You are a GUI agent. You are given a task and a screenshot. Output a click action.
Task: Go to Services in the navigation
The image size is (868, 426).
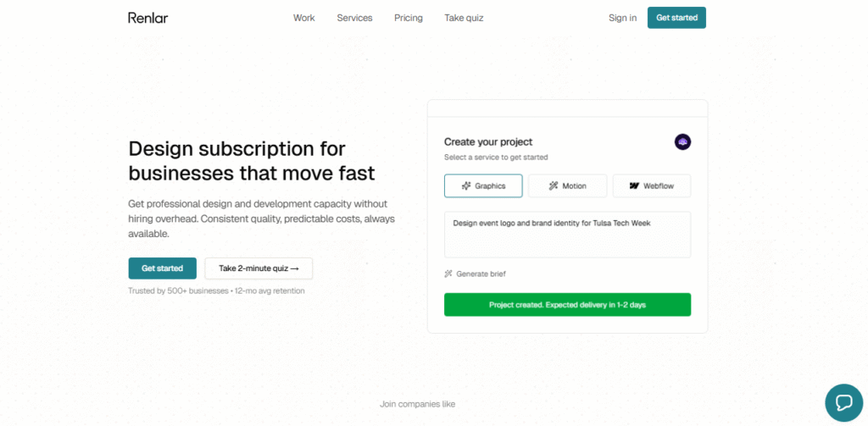pos(354,18)
